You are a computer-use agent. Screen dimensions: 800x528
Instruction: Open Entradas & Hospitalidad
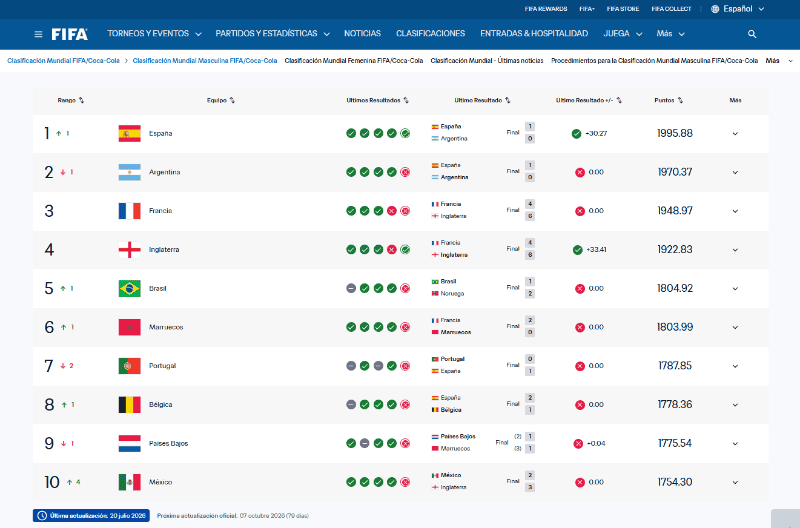534,34
